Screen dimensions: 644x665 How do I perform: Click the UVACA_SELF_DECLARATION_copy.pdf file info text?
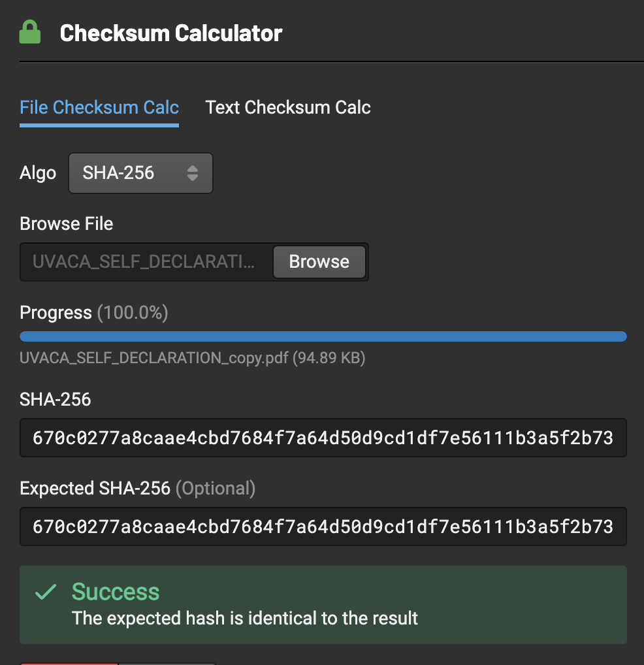point(192,358)
